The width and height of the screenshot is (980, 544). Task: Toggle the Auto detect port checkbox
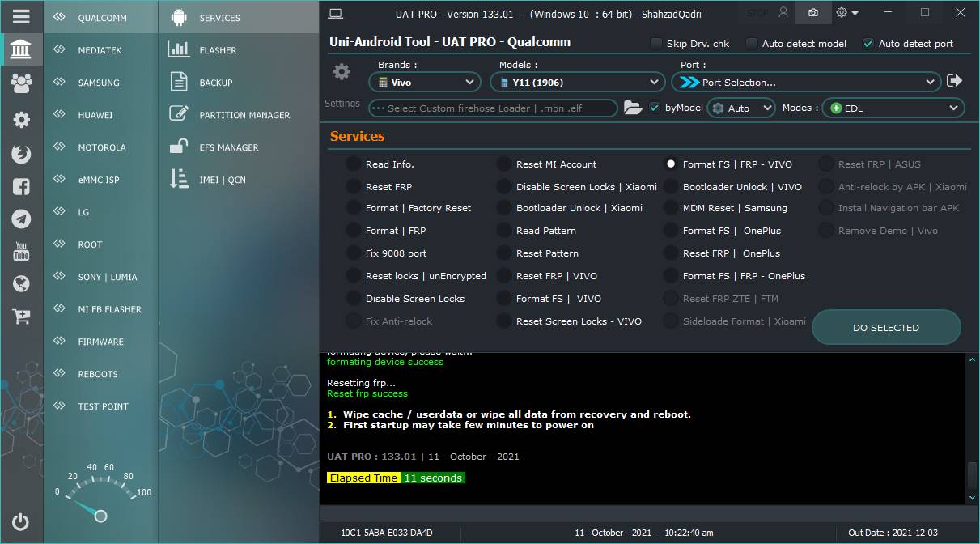[868, 44]
